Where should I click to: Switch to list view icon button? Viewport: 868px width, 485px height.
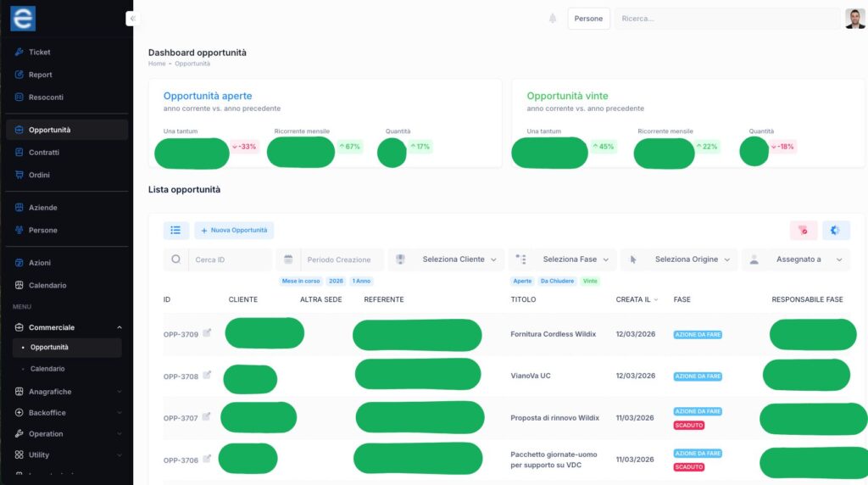click(x=175, y=230)
